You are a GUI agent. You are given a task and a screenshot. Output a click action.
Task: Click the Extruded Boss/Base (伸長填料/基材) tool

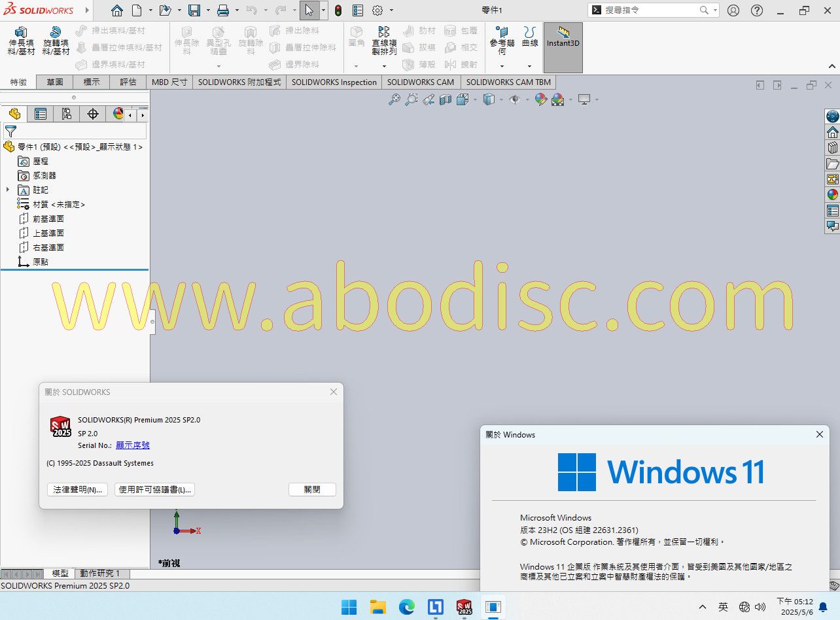21,41
